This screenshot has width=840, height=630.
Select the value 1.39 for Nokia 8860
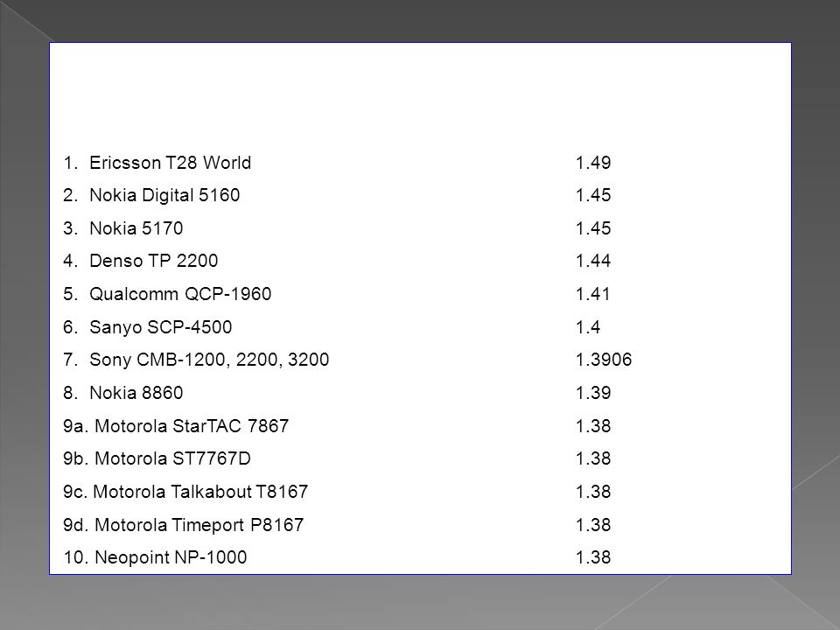click(x=593, y=393)
